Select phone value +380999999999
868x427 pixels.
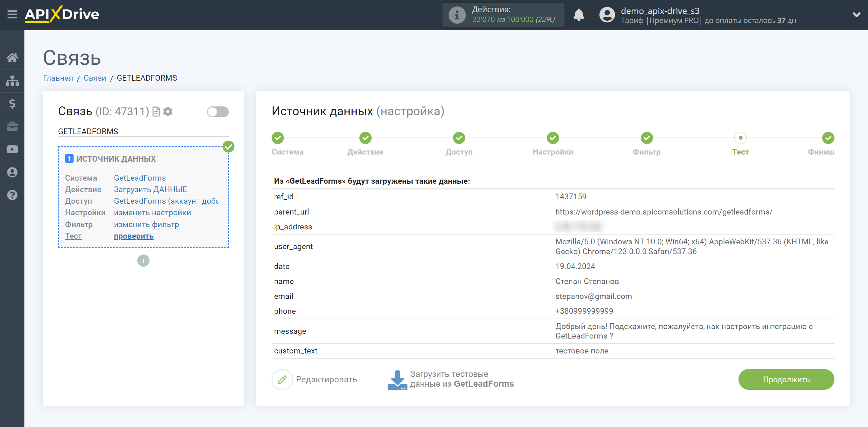point(584,311)
